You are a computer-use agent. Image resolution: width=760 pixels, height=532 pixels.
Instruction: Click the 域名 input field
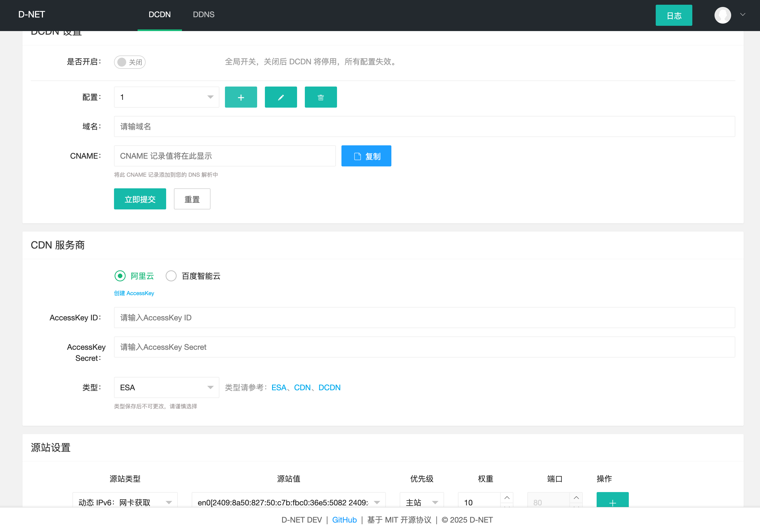pyautogui.click(x=424, y=126)
